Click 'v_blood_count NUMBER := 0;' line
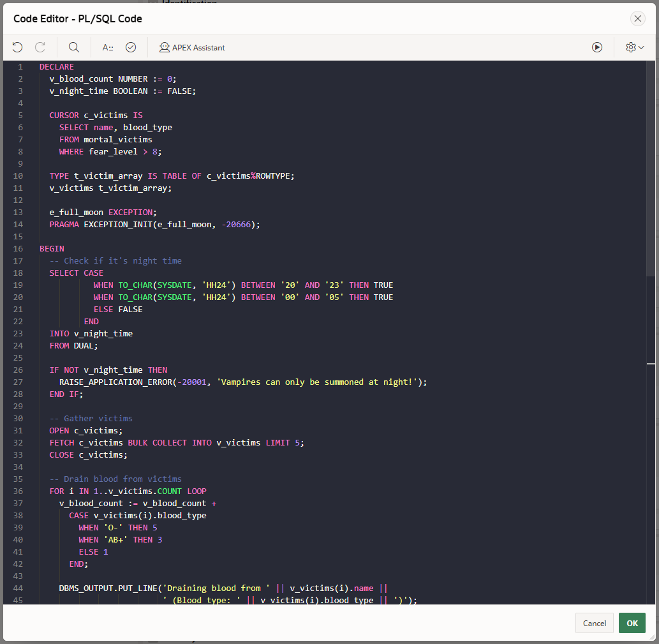Viewport: 659px width, 644px height. point(113,79)
